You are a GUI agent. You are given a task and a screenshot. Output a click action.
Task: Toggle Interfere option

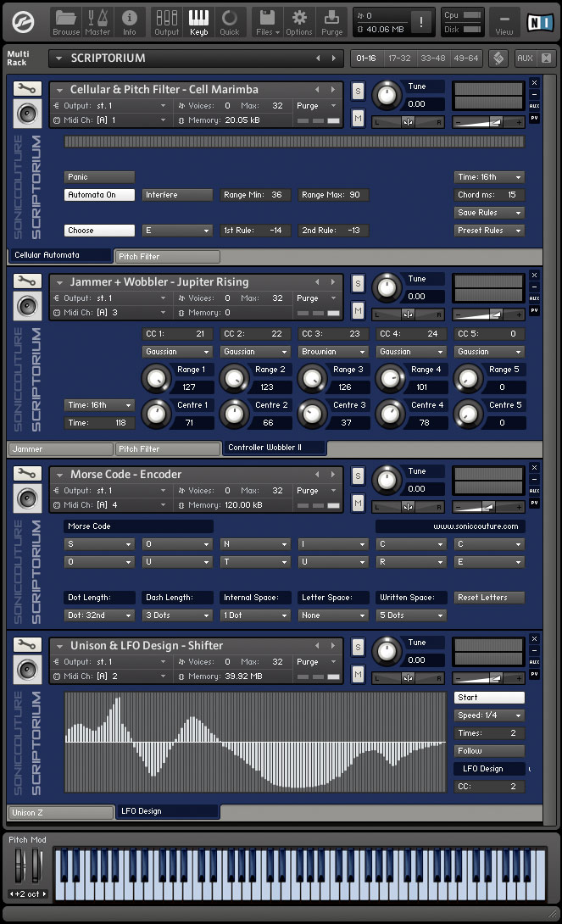click(177, 194)
